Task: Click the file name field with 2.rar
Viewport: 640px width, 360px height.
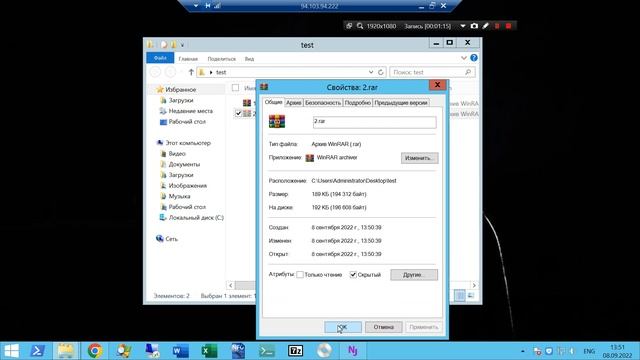Action: click(374, 122)
